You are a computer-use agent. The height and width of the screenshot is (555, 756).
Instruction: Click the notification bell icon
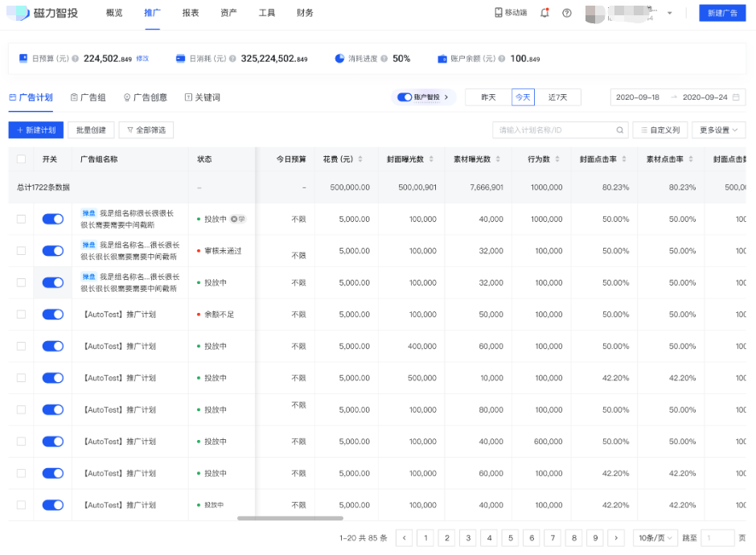543,12
